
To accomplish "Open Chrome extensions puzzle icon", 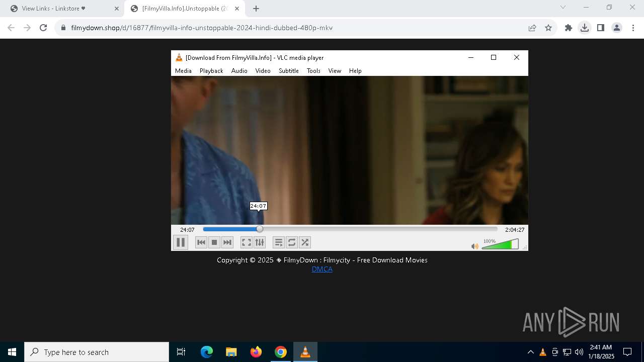I will (569, 28).
